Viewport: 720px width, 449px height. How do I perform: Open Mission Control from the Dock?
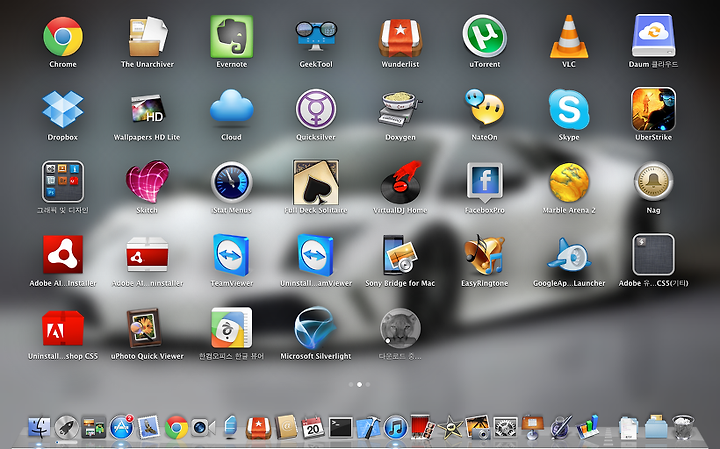coord(94,428)
